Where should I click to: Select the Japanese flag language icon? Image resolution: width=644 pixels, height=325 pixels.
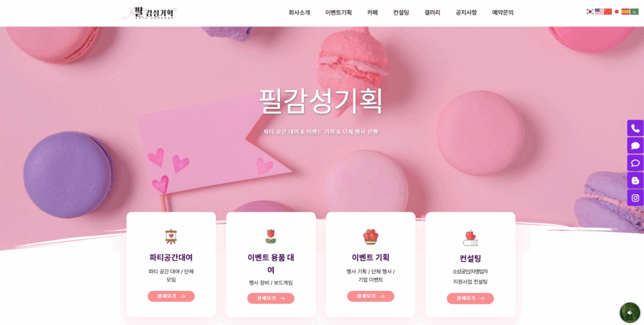click(x=616, y=12)
